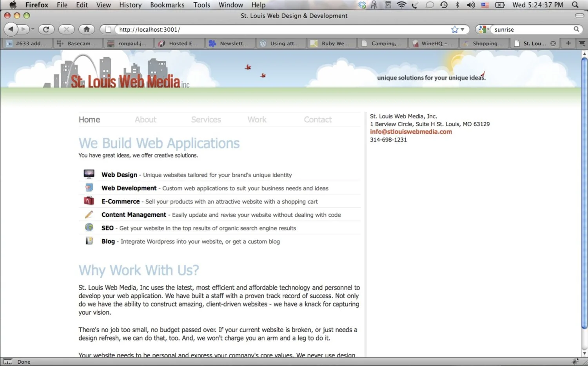The height and width of the screenshot is (366, 588).
Task: Switch to the Newslett... tab
Action: point(230,43)
